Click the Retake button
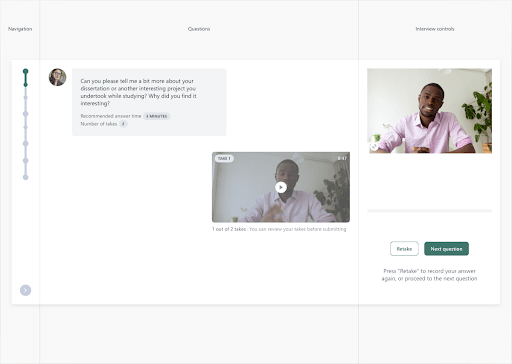The width and height of the screenshot is (512, 364). point(404,249)
